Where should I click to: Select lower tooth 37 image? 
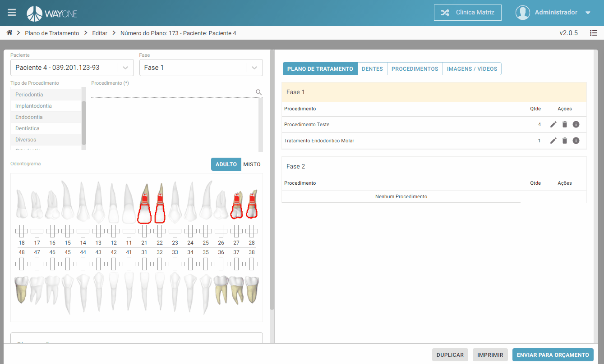pyautogui.click(x=236, y=290)
